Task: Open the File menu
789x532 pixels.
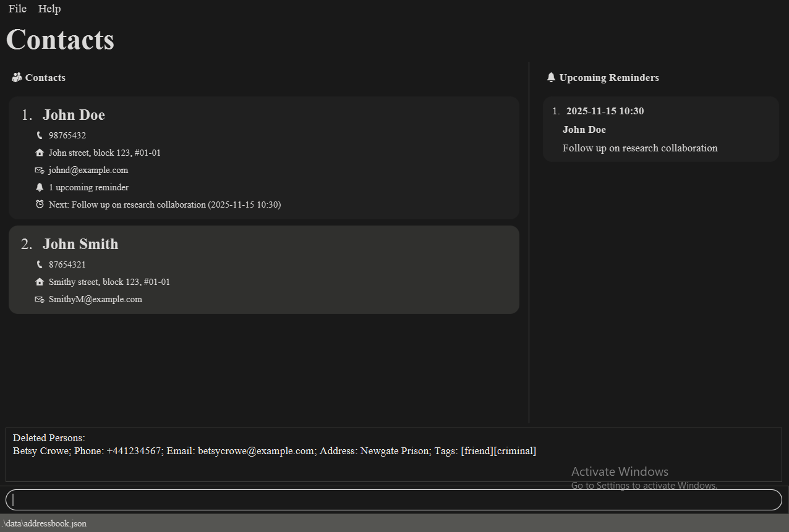Action: click(x=17, y=9)
